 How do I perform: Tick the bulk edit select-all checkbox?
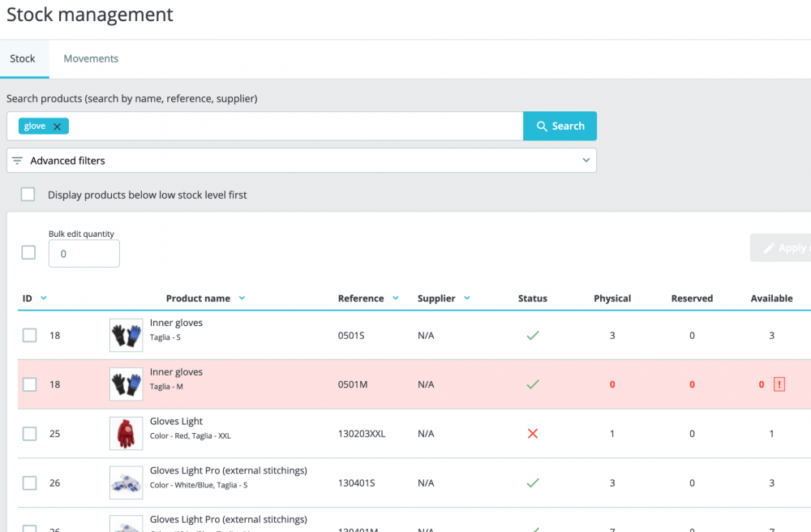[28, 252]
